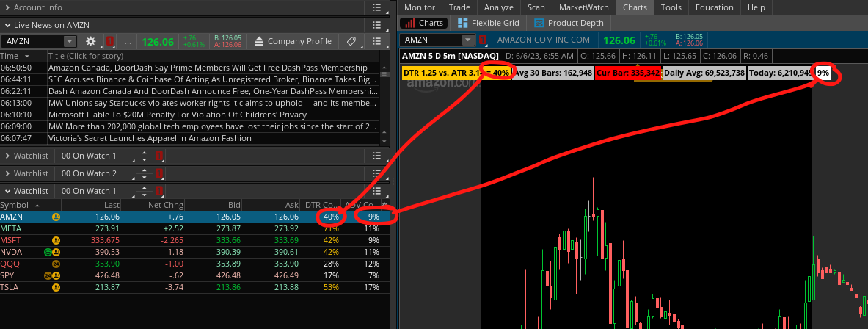Click the stepper arrows of On Watch 2 watchlist
Screen dimensions: 868x329
(x=145, y=173)
